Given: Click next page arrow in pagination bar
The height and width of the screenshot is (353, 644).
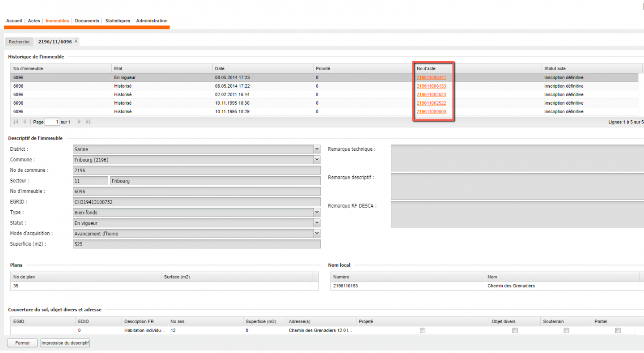Looking at the screenshot, I should [x=80, y=122].
